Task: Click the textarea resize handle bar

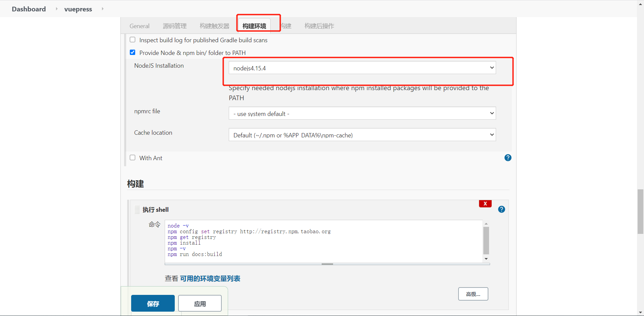Action: 327,264
